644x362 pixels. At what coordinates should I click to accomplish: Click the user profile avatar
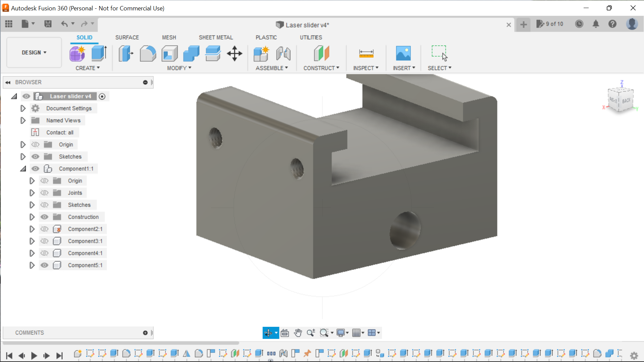pos(632,24)
